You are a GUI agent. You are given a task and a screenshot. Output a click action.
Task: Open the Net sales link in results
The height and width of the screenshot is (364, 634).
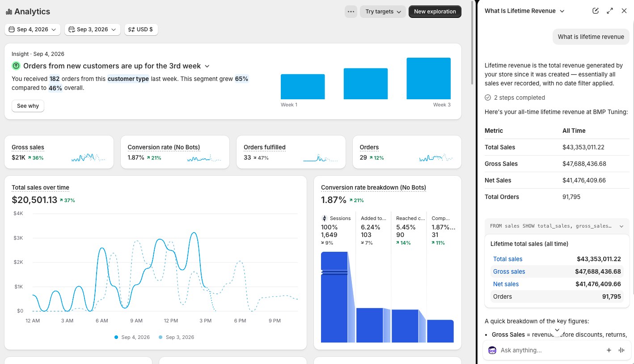click(506, 284)
